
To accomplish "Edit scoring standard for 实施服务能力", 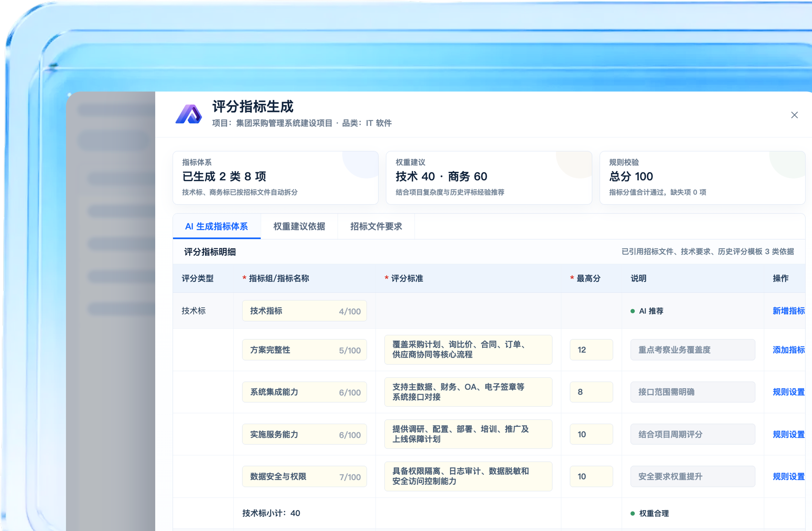I will pos(468,434).
